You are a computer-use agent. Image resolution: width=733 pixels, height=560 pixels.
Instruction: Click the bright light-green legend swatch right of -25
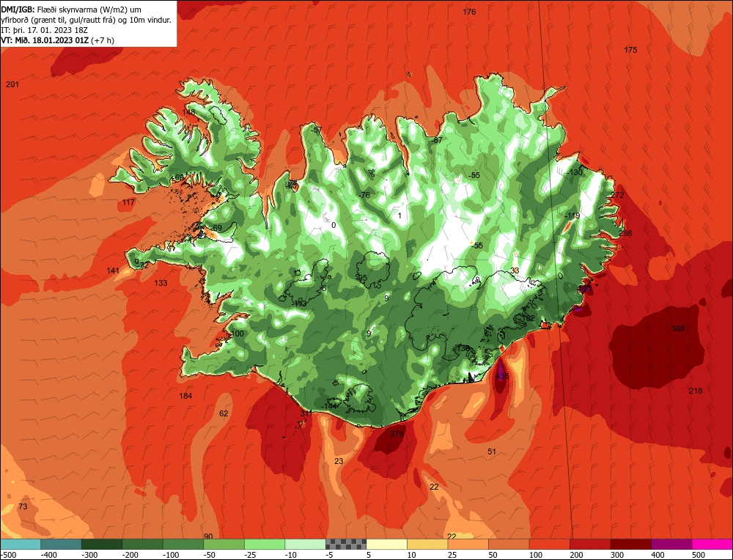tap(265, 544)
